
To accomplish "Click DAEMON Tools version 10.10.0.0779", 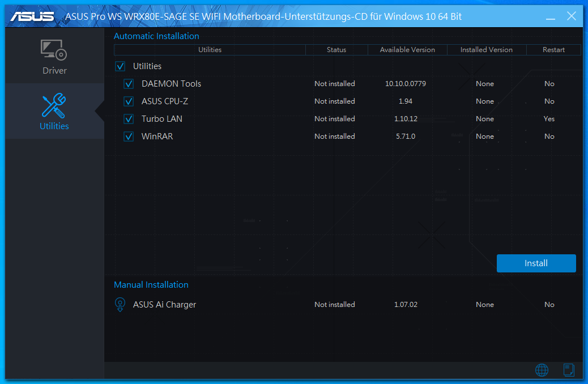I will pos(406,84).
